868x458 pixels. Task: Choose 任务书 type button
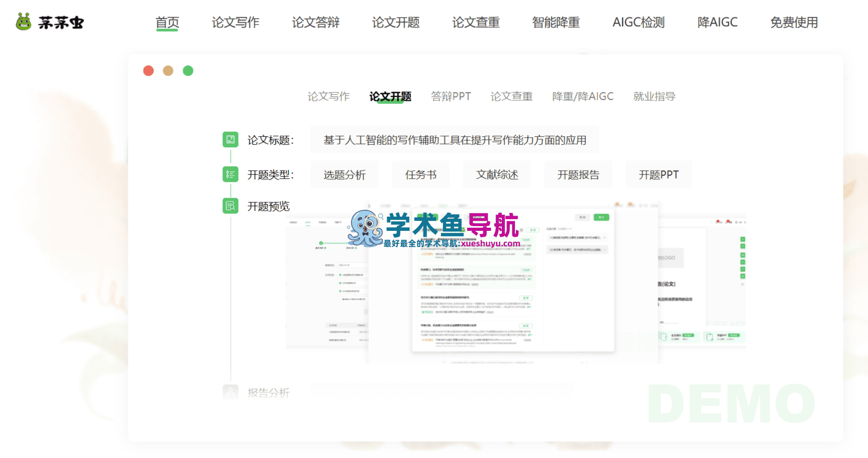pyautogui.click(x=421, y=175)
